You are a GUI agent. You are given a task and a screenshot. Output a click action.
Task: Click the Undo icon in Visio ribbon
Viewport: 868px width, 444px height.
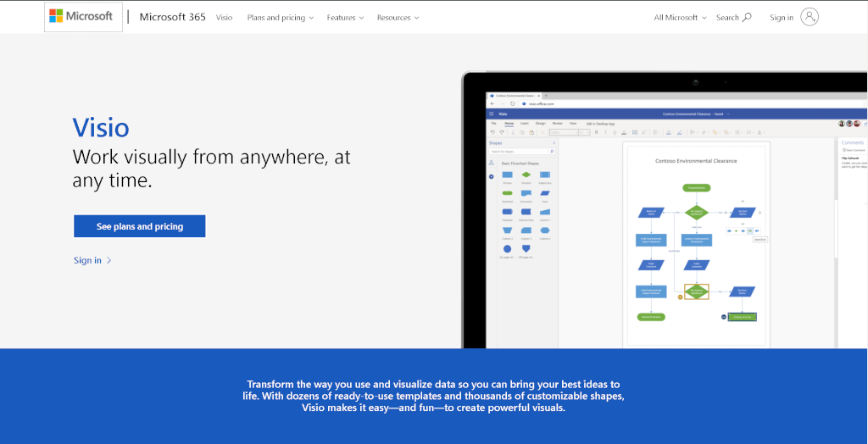pos(492,132)
